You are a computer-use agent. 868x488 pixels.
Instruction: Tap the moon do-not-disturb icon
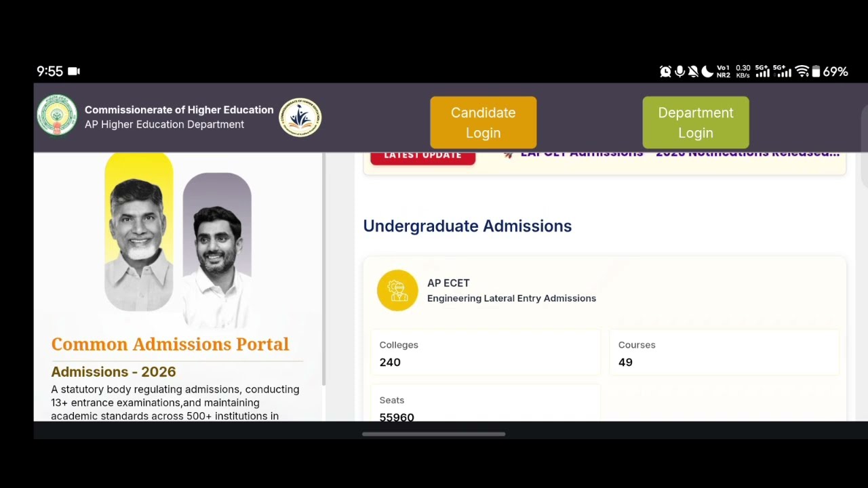coord(707,71)
